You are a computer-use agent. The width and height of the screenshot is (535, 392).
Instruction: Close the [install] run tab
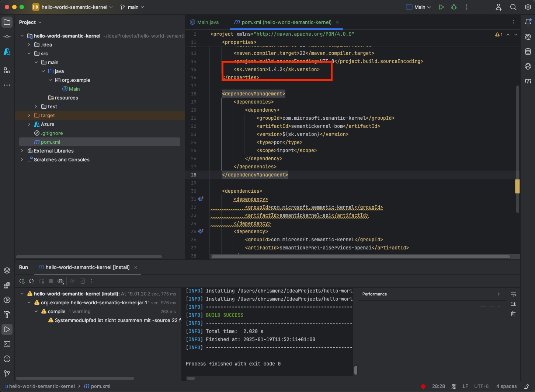pos(136,267)
